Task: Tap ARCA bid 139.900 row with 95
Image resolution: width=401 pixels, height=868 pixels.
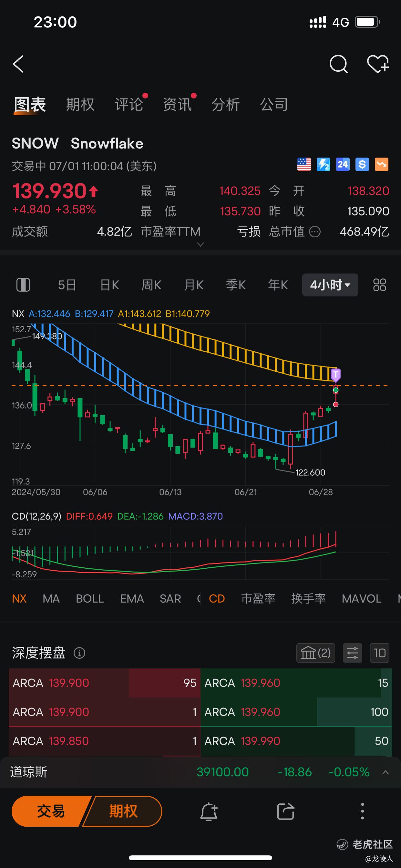Action: [105, 683]
